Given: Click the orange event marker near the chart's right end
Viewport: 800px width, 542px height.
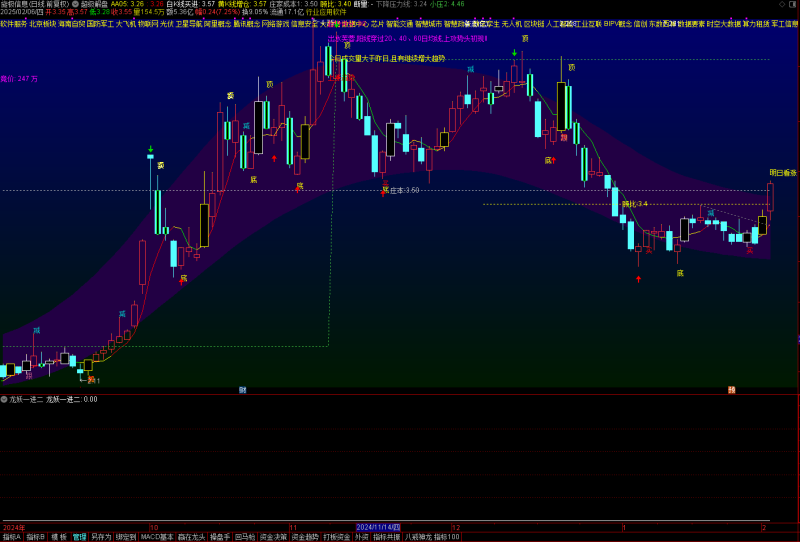Looking at the screenshot, I should point(731,389).
